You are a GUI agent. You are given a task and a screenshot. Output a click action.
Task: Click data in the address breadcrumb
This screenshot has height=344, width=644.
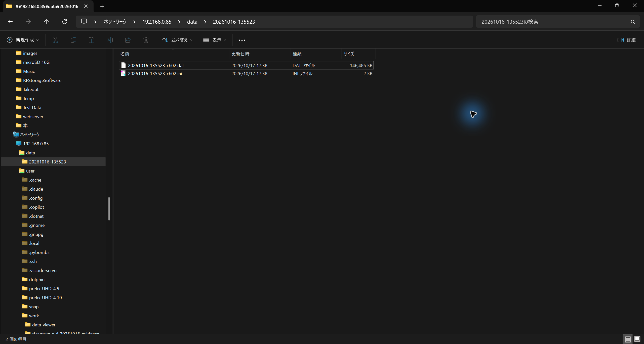tap(192, 22)
